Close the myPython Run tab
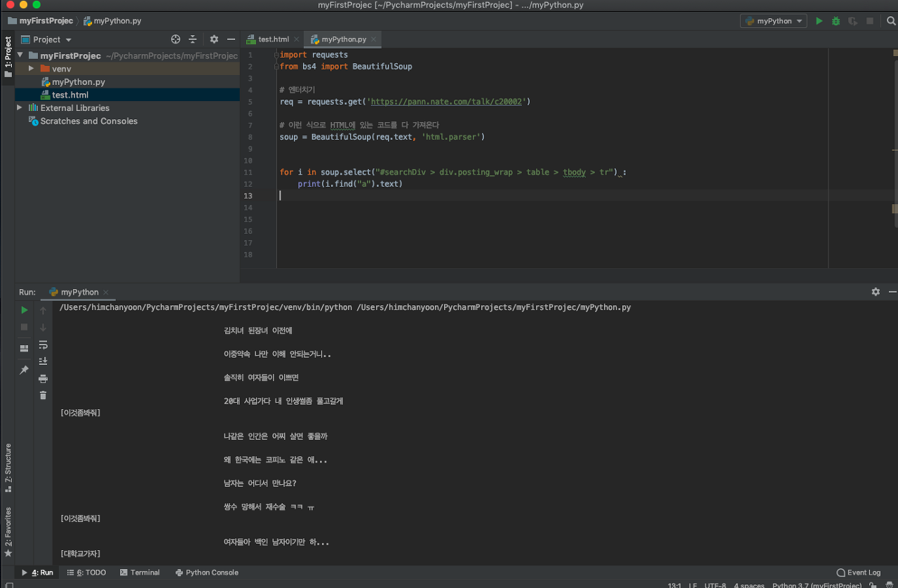The width and height of the screenshot is (898, 588). point(106,292)
